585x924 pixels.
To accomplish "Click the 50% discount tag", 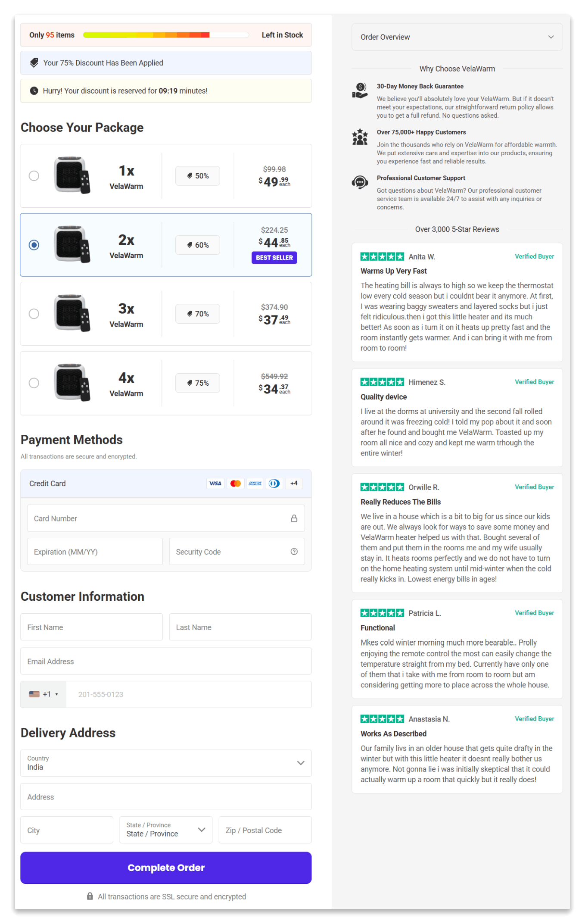I will click(198, 176).
